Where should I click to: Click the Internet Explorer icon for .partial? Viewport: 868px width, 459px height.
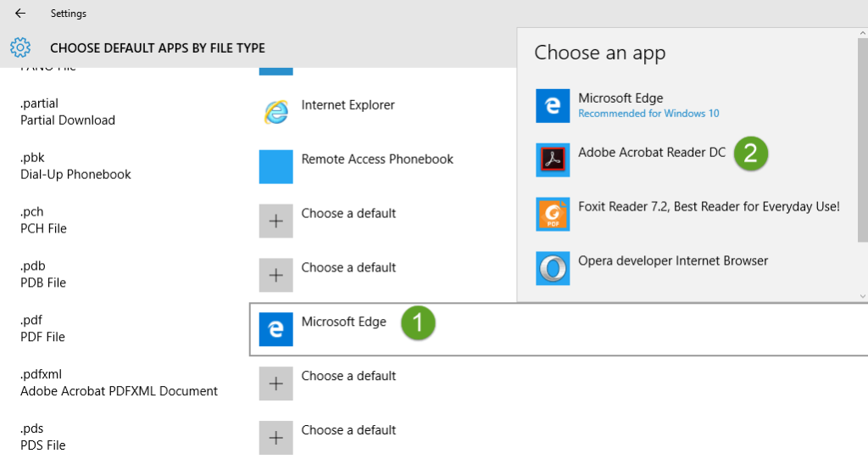pos(275,113)
